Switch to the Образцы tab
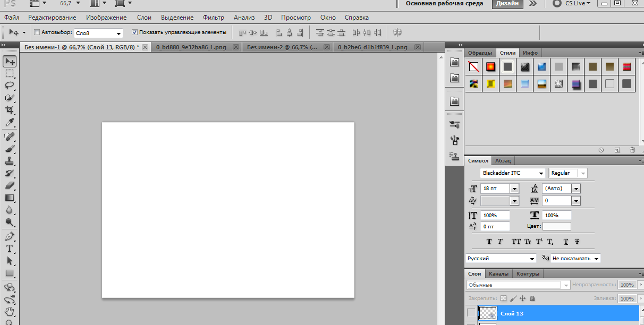The width and height of the screenshot is (644, 325). pos(480,53)
